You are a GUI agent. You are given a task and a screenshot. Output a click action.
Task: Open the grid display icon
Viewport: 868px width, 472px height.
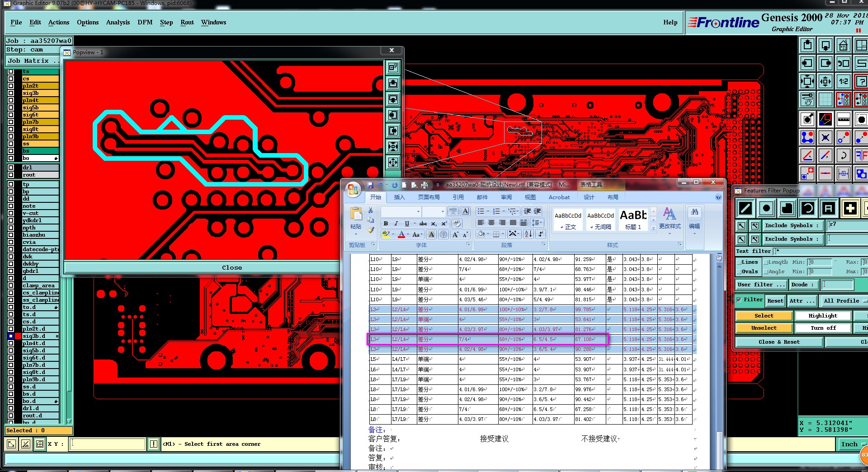click(826, 99)
